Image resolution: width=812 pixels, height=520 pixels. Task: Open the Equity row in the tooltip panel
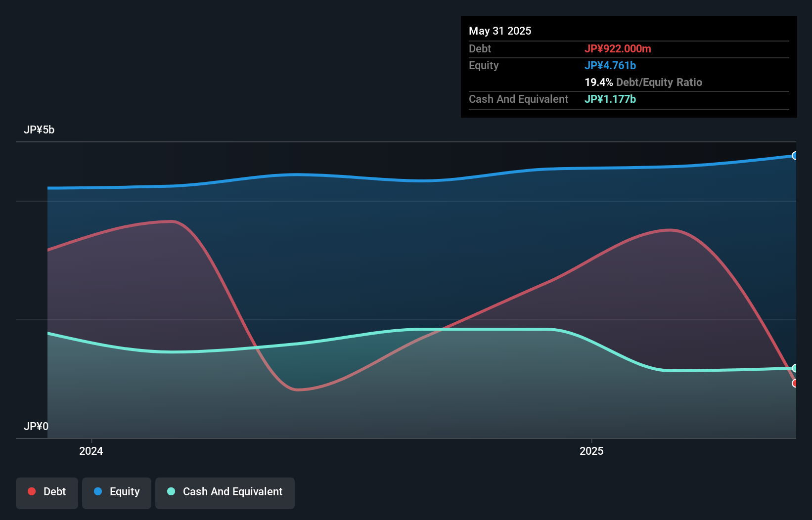pos(483,65)
